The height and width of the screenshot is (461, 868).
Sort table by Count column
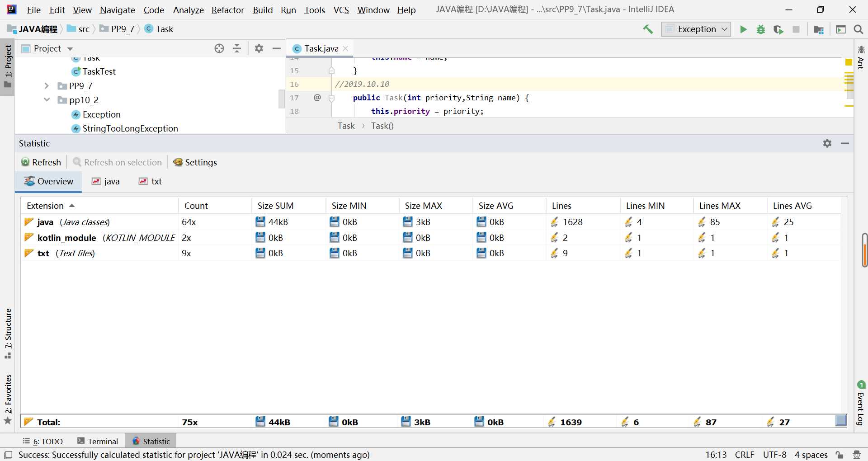coord(215,206)
